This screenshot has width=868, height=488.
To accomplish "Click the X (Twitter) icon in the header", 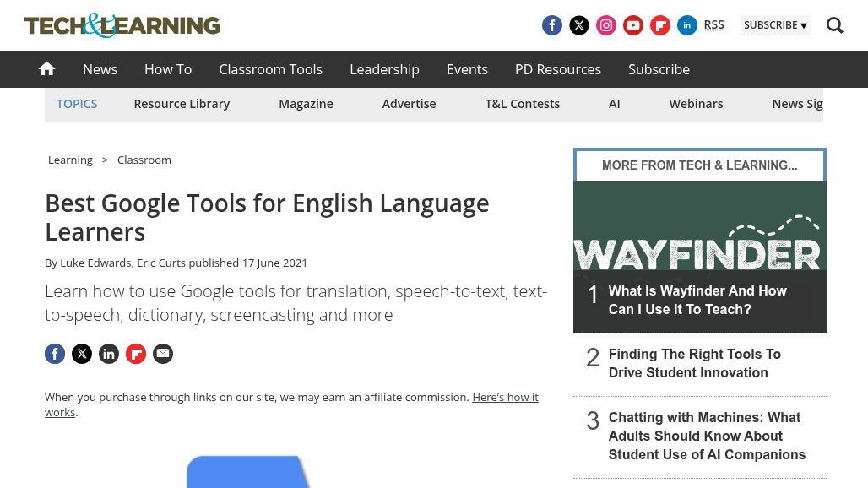I will coord(579,25).
